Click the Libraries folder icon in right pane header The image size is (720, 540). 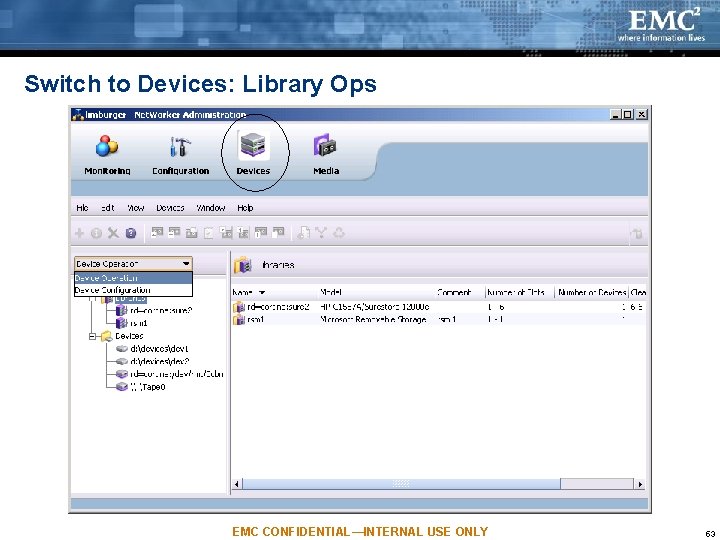point(243,265)
